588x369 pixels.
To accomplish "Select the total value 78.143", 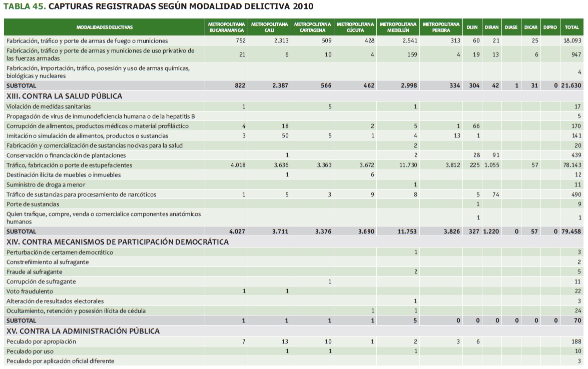I will [x=572, y=165].
